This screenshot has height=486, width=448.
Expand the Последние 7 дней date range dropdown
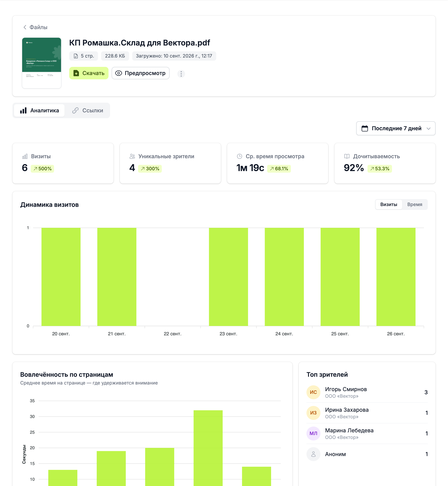tap(396, 128)
